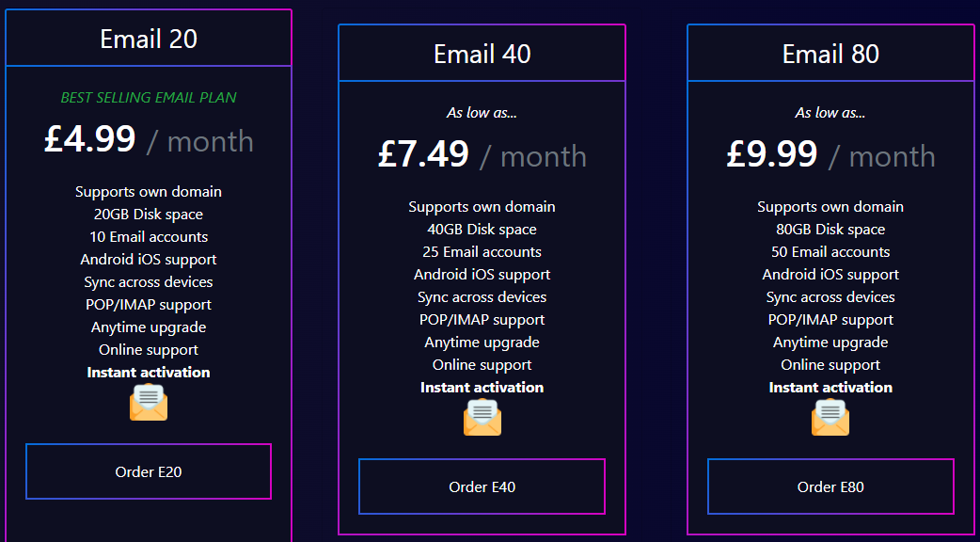Viewport: 980px width, 542px height.
Task: Select the Email 80 plan heading
Action: click(830, 54)
